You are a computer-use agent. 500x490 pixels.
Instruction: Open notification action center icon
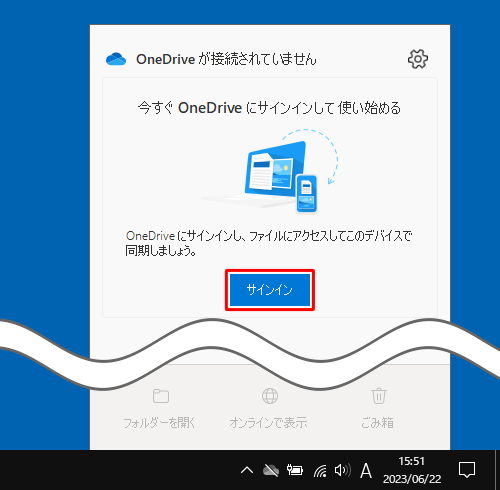click(x=467, y=470)
